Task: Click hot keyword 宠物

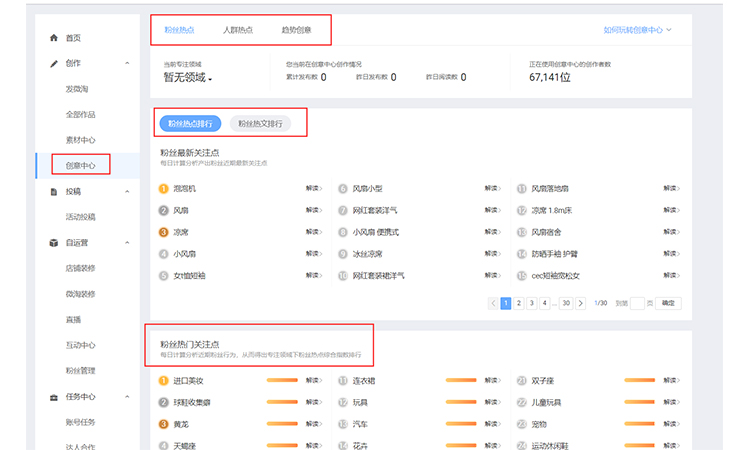Action: pyautogui.click(x=539, y=424)
